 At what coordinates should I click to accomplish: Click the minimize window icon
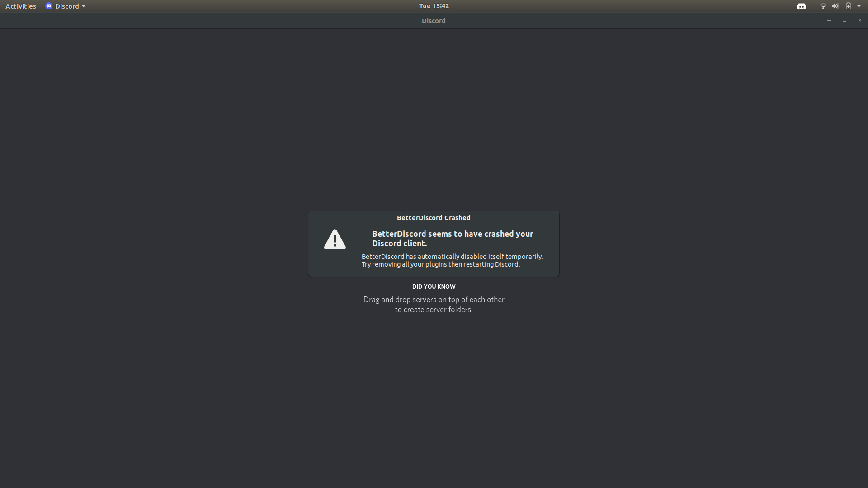[x=829, y=20]
